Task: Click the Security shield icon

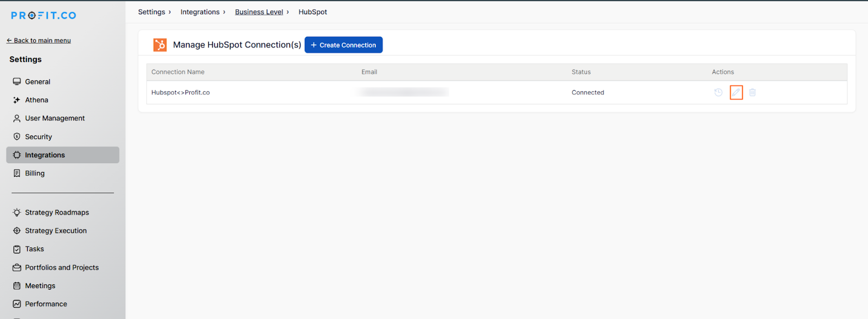Action: [x=17, y=137]
